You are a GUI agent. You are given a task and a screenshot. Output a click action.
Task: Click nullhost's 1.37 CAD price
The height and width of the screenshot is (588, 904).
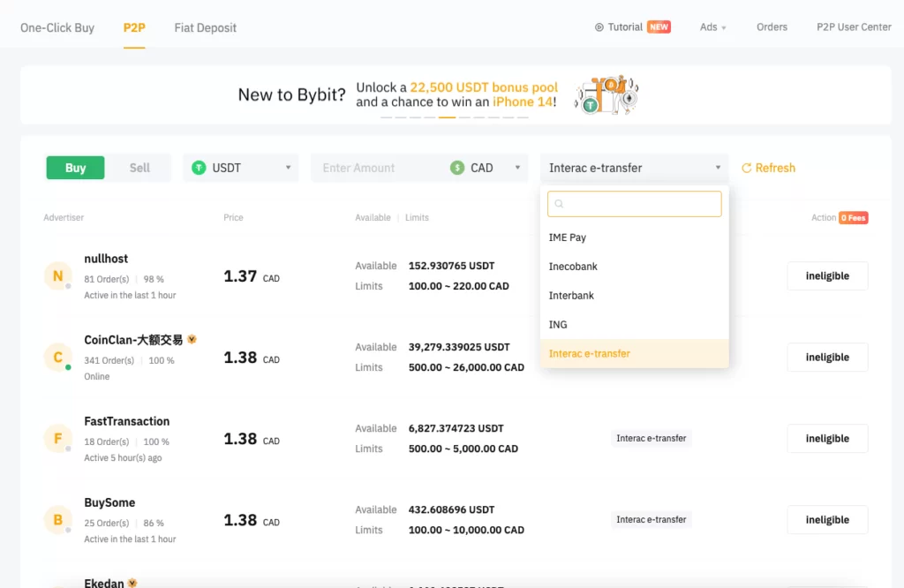252,276
